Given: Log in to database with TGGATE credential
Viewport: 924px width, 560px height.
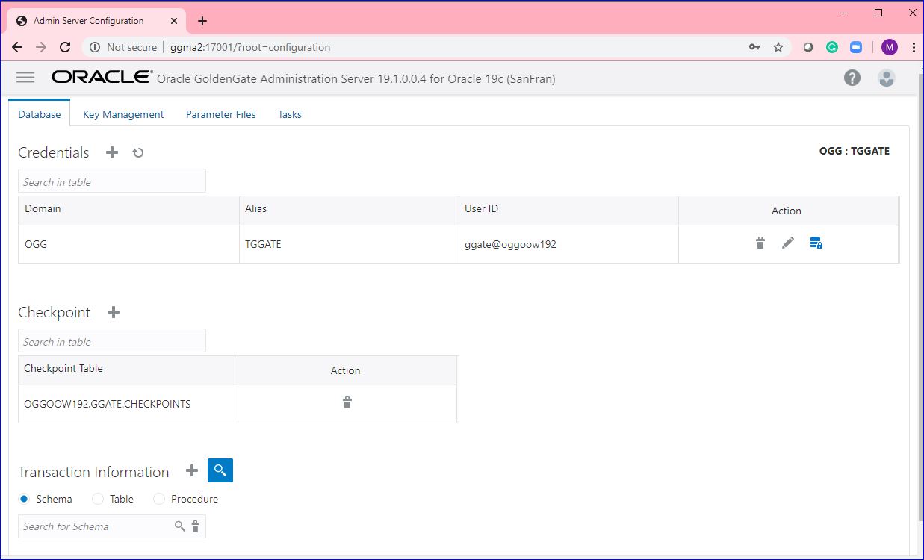Looking at the screenshot, I should tap(816, 243).
